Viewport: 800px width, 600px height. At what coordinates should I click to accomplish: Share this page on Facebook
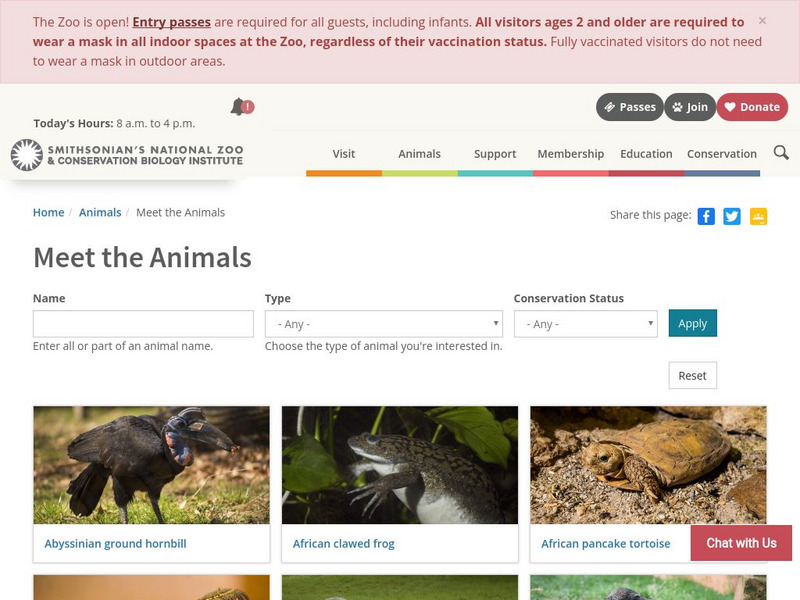[706, 216]
